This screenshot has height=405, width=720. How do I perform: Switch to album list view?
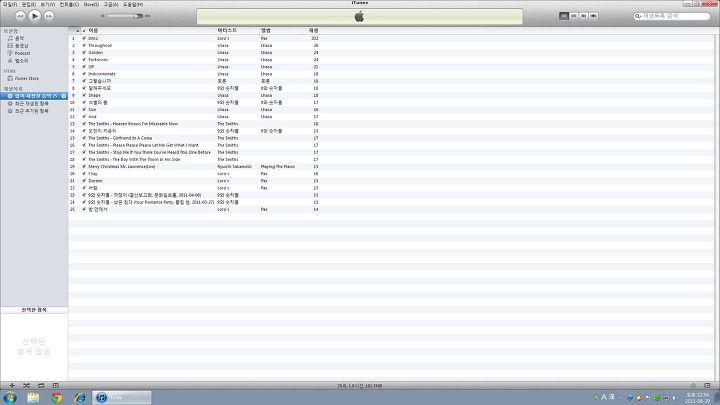point(574,16)
